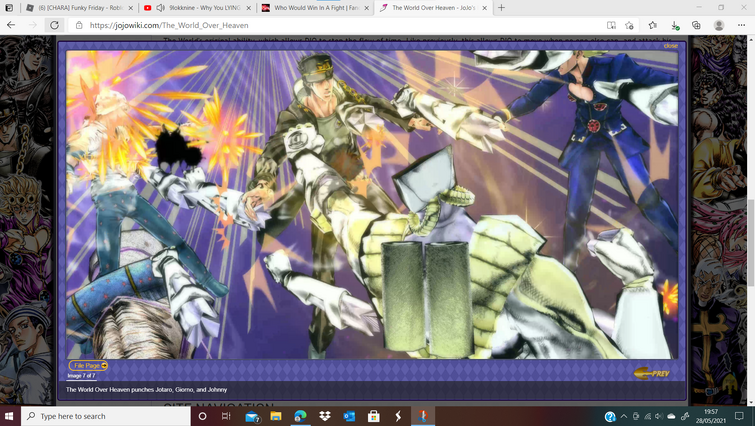
Task: Reload the jojowiki page
Action: [x=54, y=25]
